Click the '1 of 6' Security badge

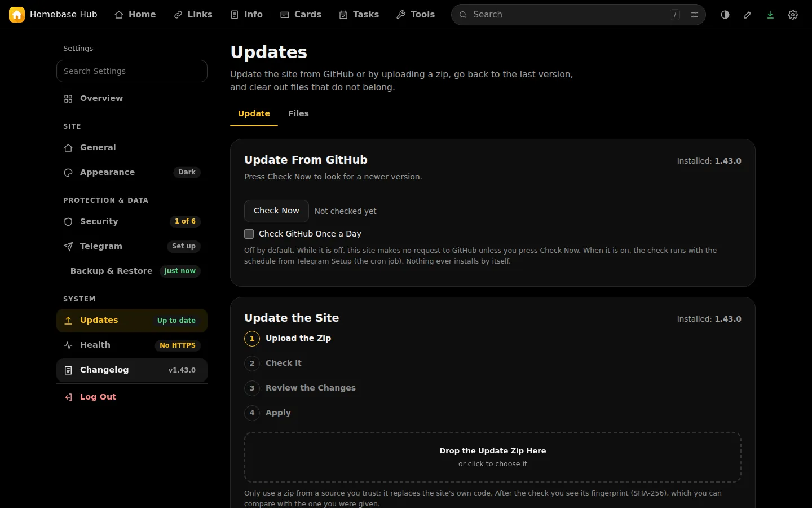(x=185, y=221)
